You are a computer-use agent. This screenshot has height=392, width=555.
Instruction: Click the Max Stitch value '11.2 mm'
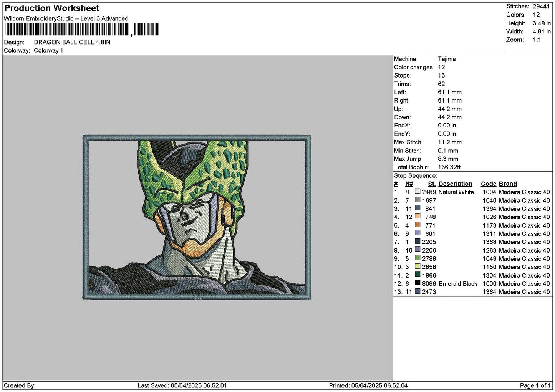point(450,142)
